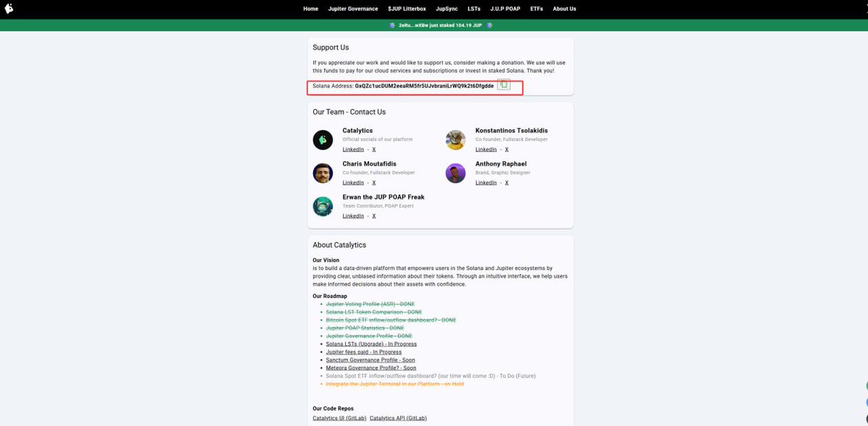The height and width of the screenshot is (426, 868).
Task: Click Charis Moutafidis avatar photo
Action: 323,173
